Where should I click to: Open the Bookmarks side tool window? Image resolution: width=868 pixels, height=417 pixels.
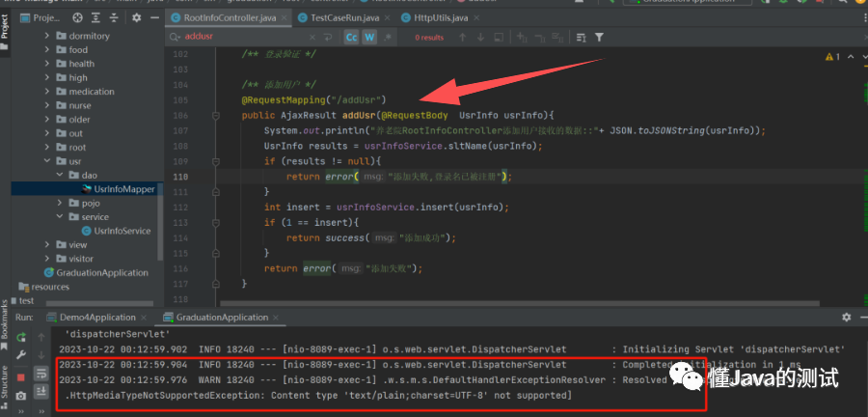(5, 326)
